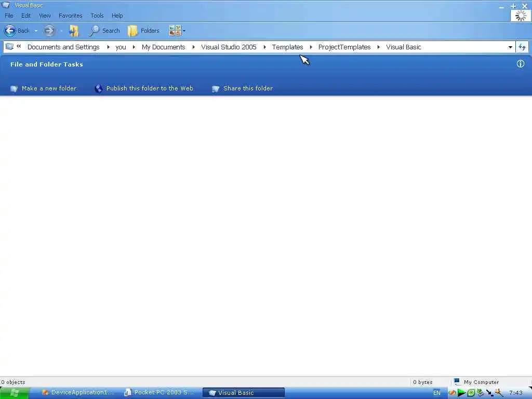The width and height of the screenshot is (532, 399).
Task: Click the 0 objects status text
Action: click(x=13, y=382)
